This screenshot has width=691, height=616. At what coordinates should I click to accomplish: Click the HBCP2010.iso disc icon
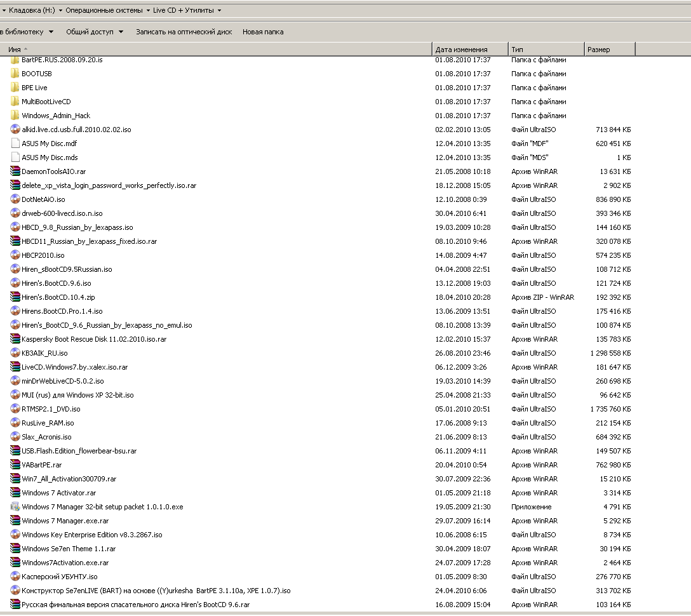[15, 255]
